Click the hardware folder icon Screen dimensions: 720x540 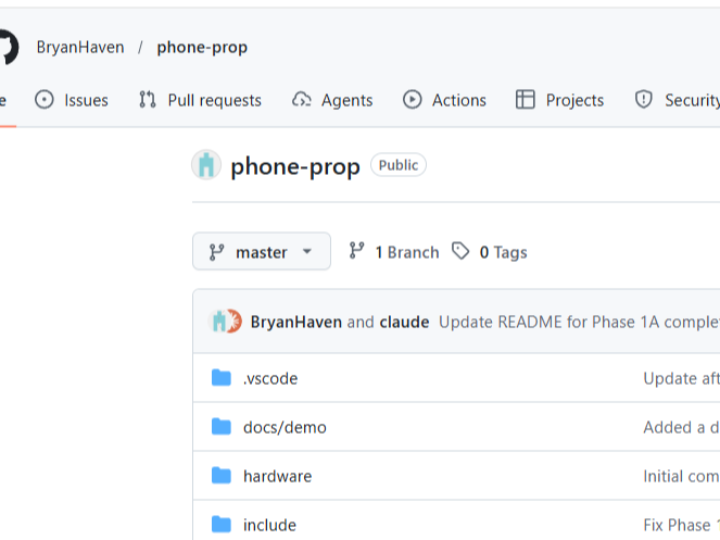[221, 476]
